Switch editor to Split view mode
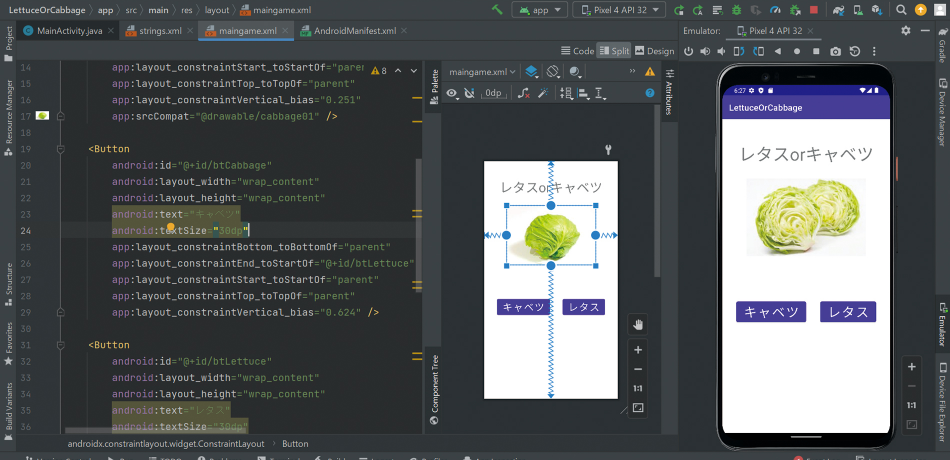Viewport: 950px width, 460px height. [613, 51]
